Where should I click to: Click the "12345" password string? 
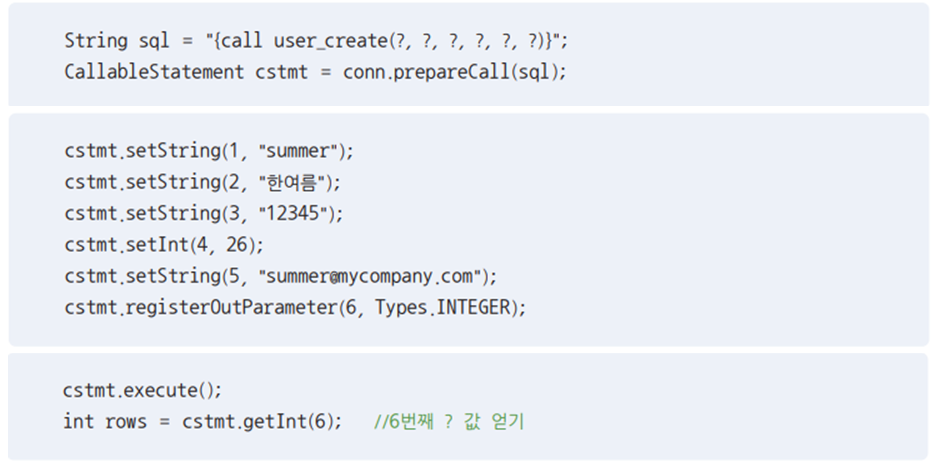tap(293, 213)
